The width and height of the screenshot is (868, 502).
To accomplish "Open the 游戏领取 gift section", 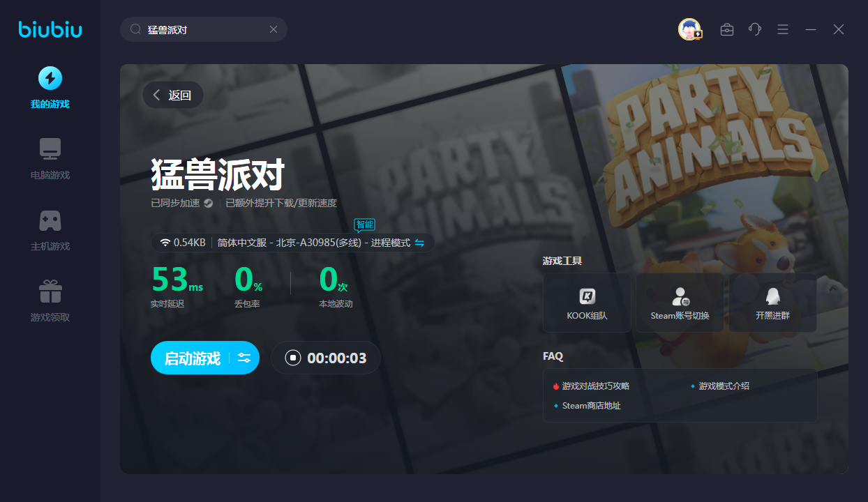I will [50, 301].
